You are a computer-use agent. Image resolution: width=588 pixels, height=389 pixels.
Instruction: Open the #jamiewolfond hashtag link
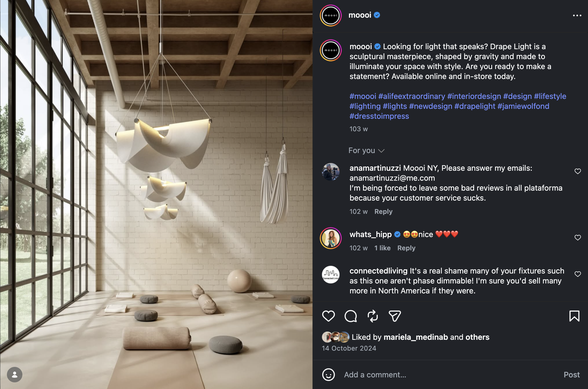tap(523, 106)
